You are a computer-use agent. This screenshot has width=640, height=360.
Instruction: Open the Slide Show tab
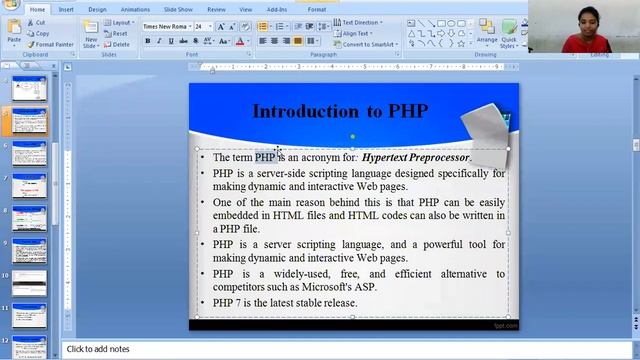click(178, 9)
